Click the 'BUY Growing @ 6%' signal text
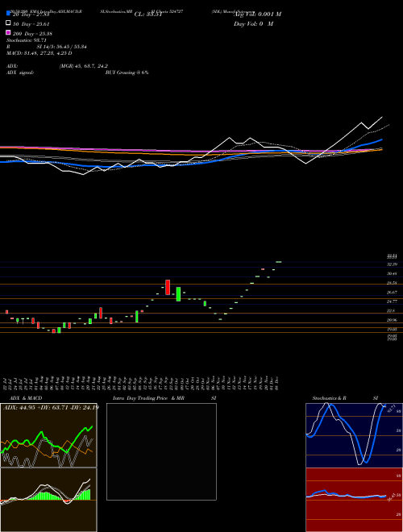Viewport: 403px width, 532px height. click(x=127, y=73)
